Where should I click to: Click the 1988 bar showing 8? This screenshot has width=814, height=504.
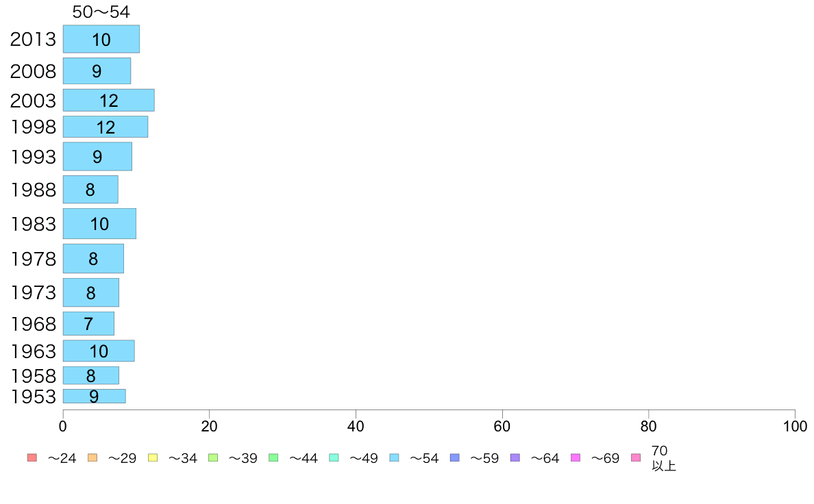pos(90,190)
